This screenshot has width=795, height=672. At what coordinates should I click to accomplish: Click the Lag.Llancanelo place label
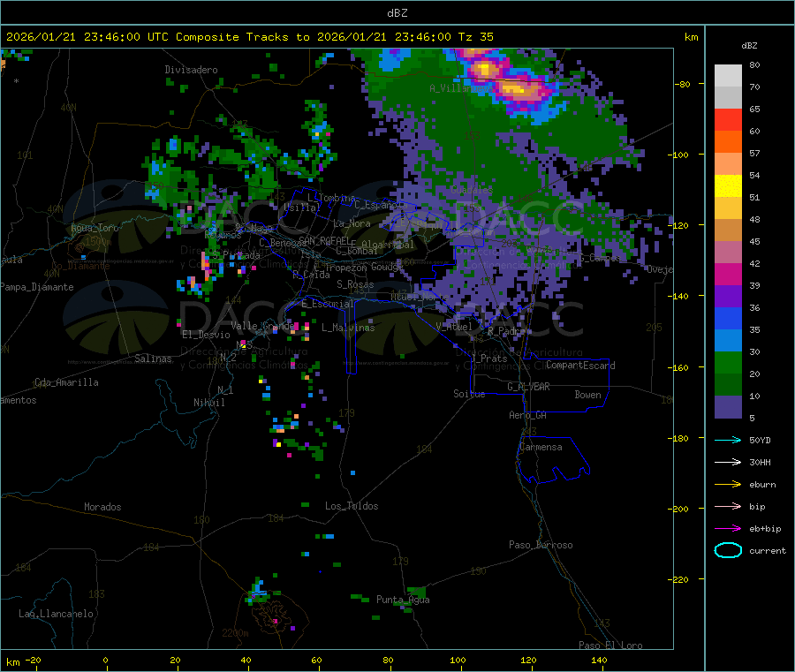(56, 614)
